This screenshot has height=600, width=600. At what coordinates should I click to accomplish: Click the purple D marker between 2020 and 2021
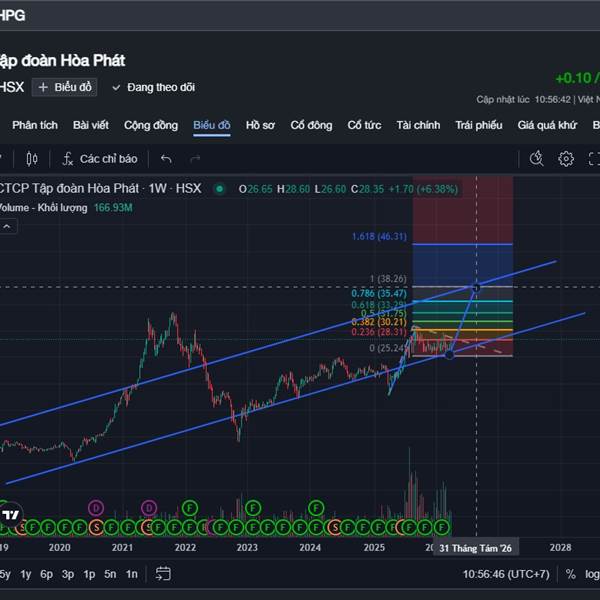(x=96, y=508)
